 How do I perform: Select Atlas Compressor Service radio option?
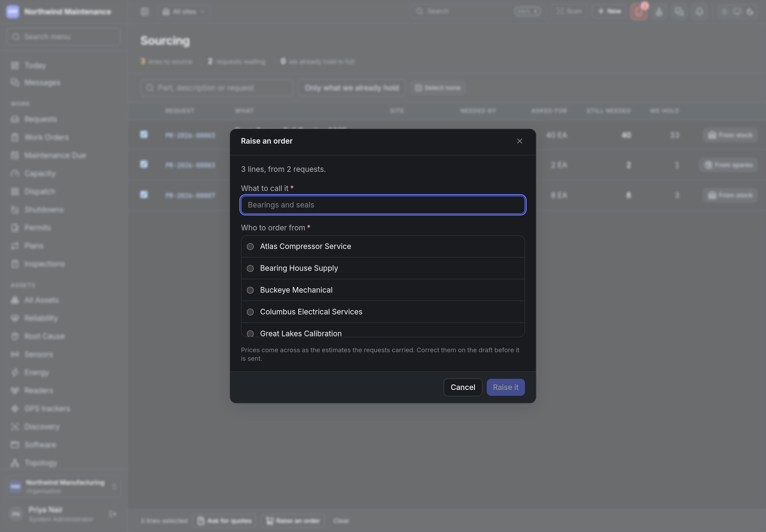coord(383,246)
